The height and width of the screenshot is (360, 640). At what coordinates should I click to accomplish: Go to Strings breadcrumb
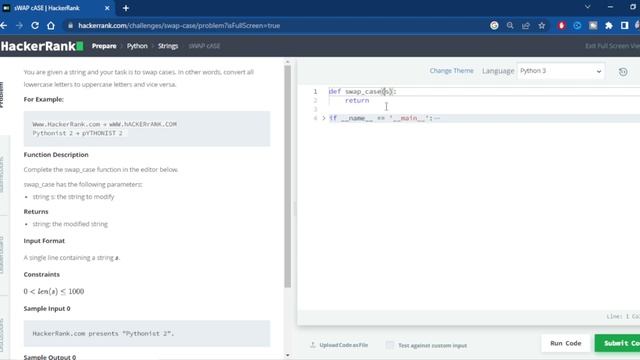pos(168,46)
